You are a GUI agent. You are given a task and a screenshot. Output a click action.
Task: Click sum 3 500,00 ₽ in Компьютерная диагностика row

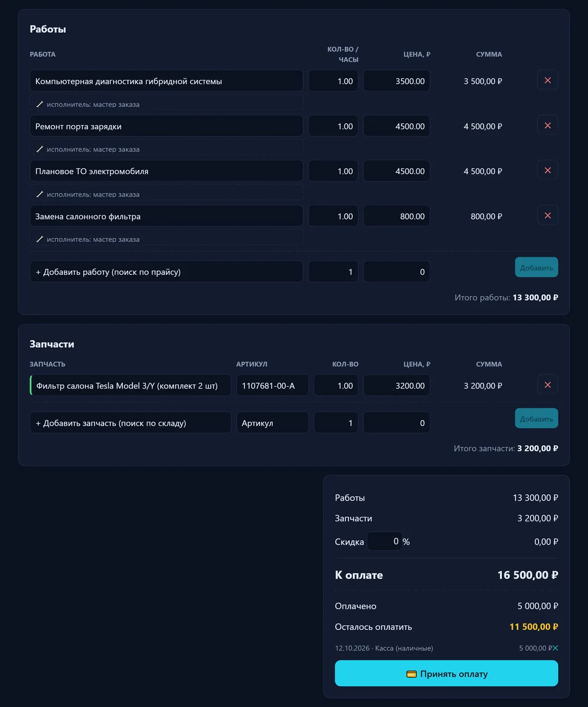tap(483, 81)
